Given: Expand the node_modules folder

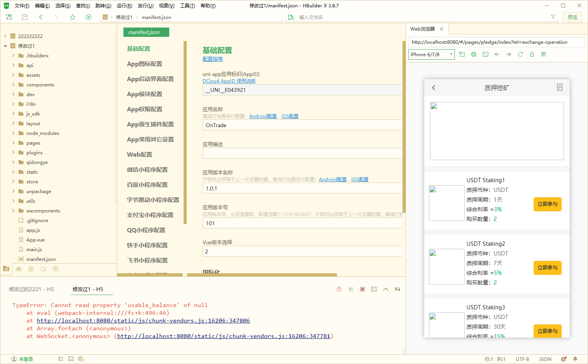Looking at the screenshot, I should click(x=13, y=133).
